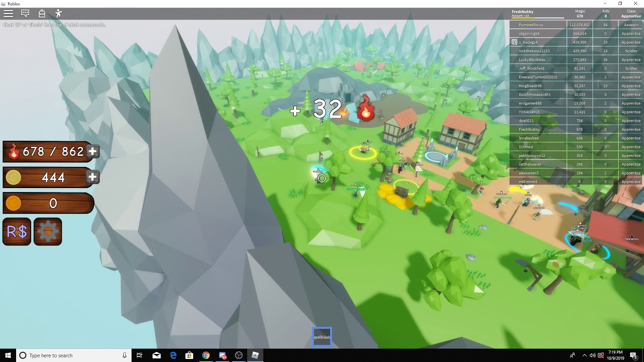Click the Class column header
The height and width of the screenshot is (362, 644).
click(x=631, y=11)
